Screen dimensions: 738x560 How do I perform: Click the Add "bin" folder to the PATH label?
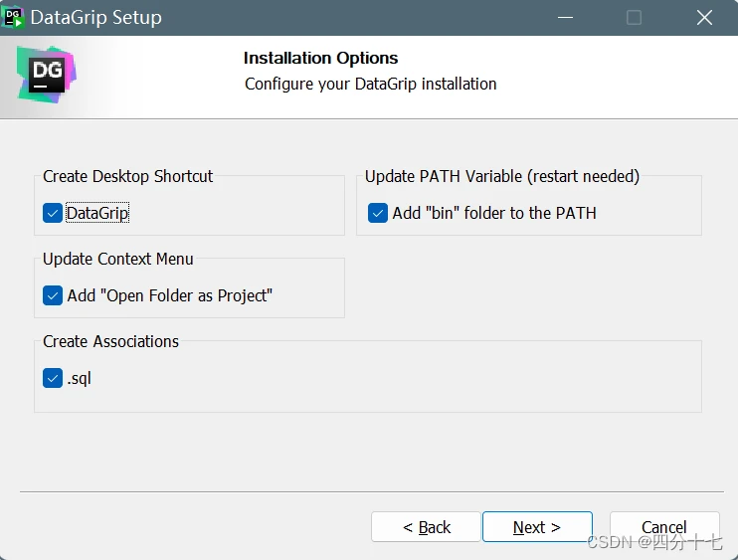click(494, 213)
